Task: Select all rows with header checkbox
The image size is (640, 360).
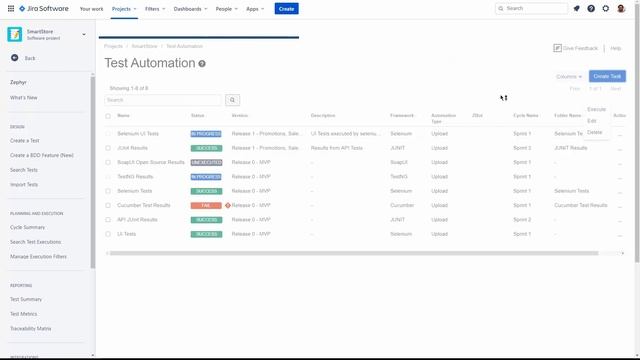Action: [108, 116]
